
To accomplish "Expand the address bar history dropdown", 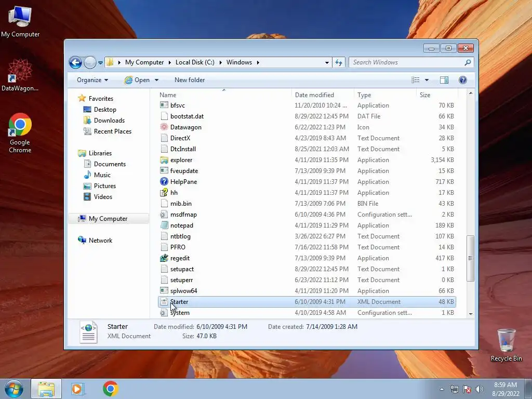I will (x=327, y=62).
